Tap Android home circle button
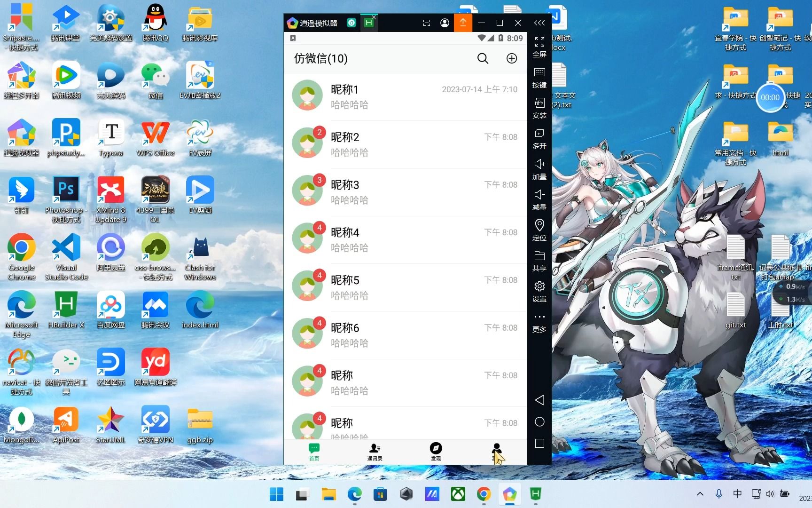 coord(539,422)
